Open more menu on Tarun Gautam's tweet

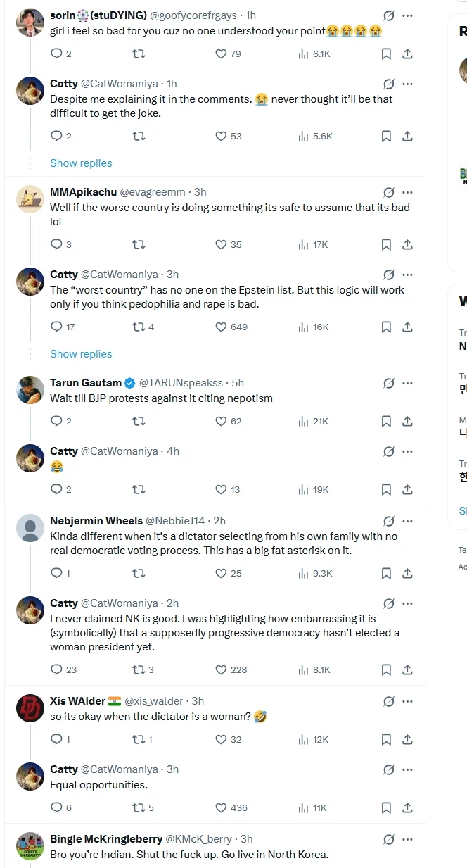(407, 383)
